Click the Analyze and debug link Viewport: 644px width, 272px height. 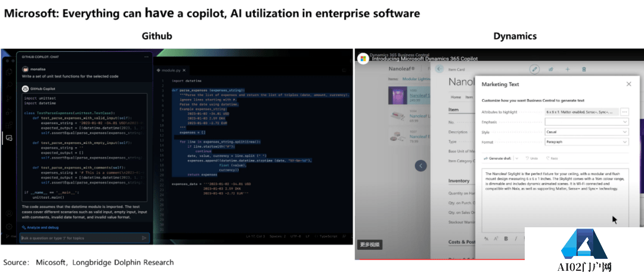click(42, 227)
